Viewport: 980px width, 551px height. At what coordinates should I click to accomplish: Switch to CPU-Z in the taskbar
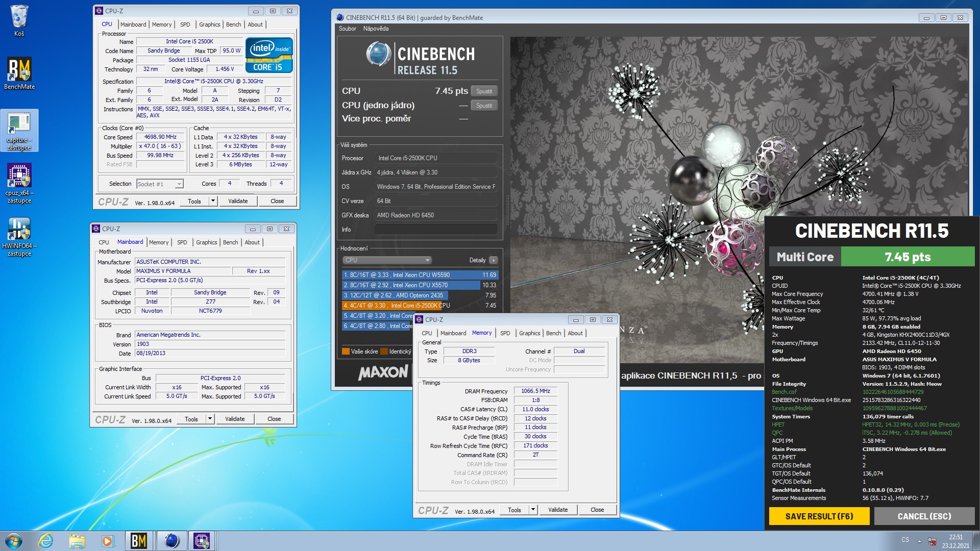tap(202, 541)
